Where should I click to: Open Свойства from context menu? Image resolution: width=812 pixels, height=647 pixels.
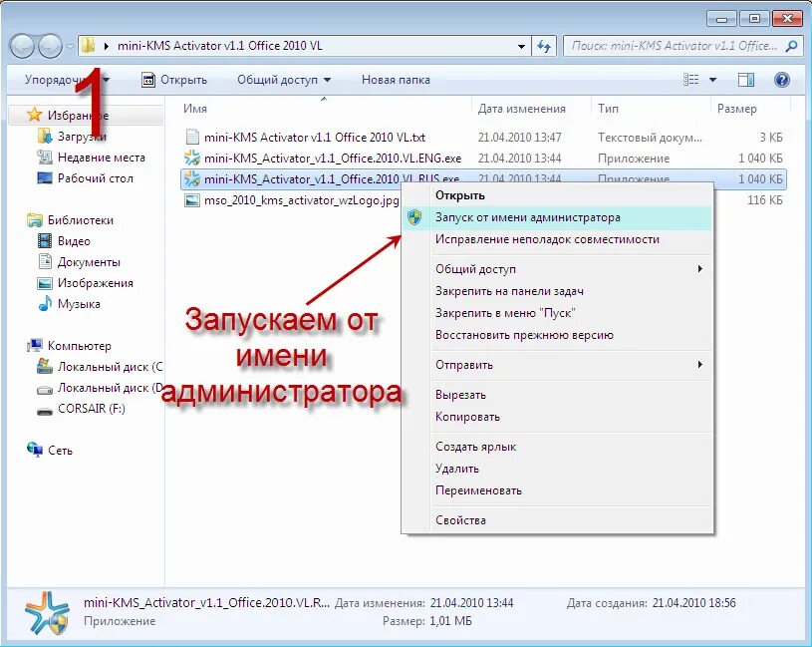pyautogui.click(x=557, y=520)
